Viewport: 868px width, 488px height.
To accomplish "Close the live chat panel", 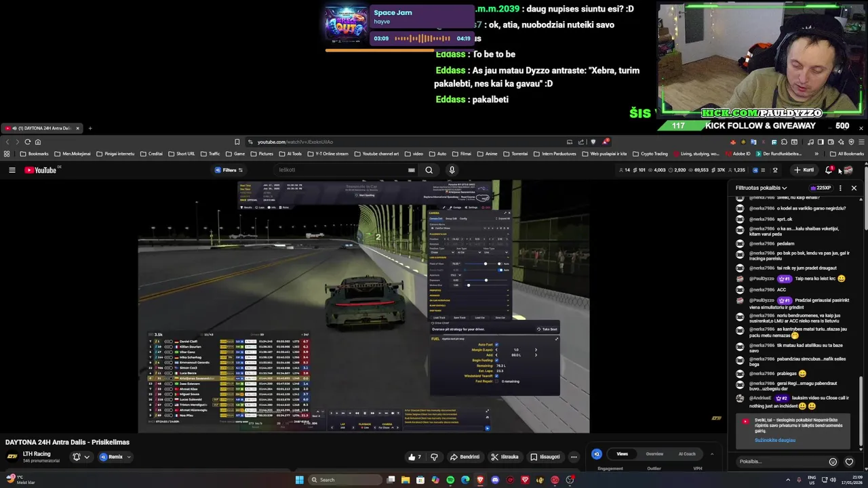I will pos(854,188).
